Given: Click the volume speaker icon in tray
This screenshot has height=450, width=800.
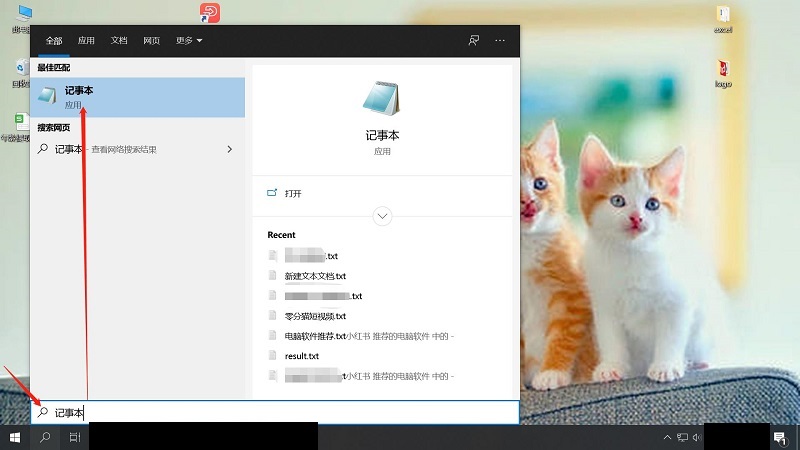Looking at the screenshot, I should click(697, 437).
